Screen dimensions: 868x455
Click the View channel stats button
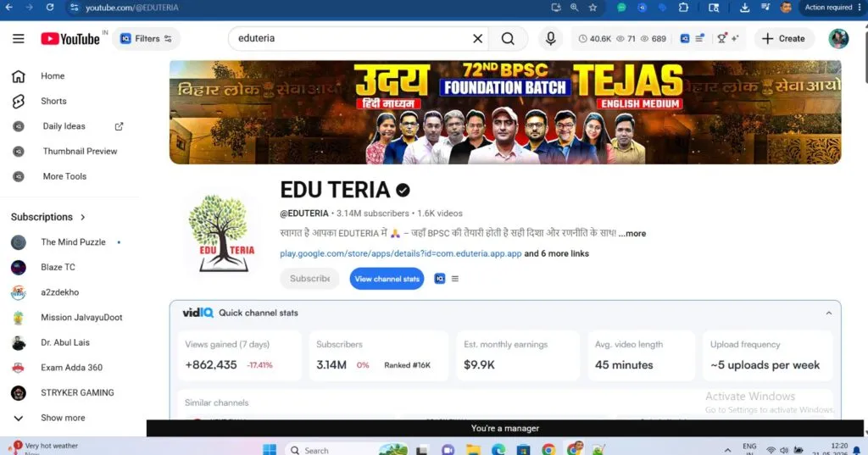coord(387,279)
